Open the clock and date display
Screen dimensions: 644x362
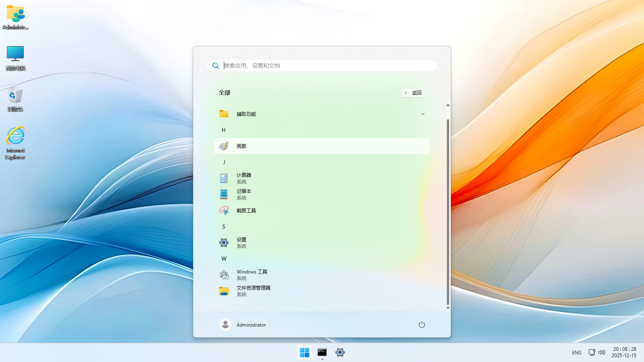[x=624, y=352]
